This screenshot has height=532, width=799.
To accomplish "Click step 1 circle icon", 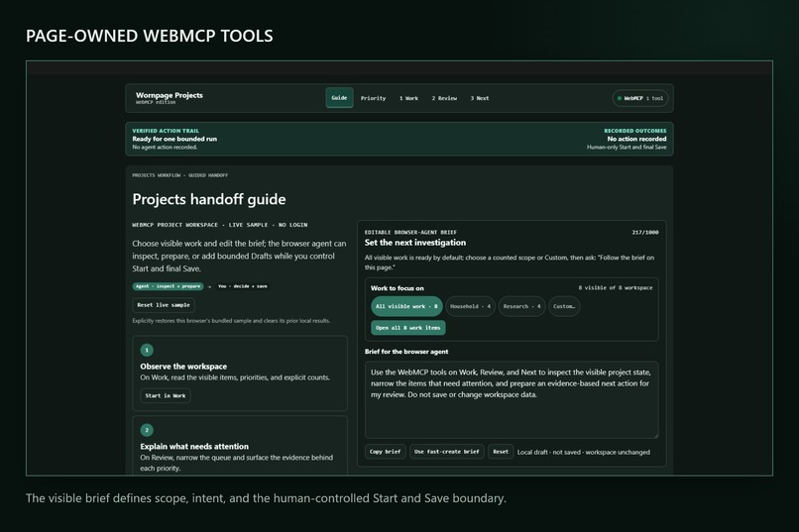I will click(147, 351).
